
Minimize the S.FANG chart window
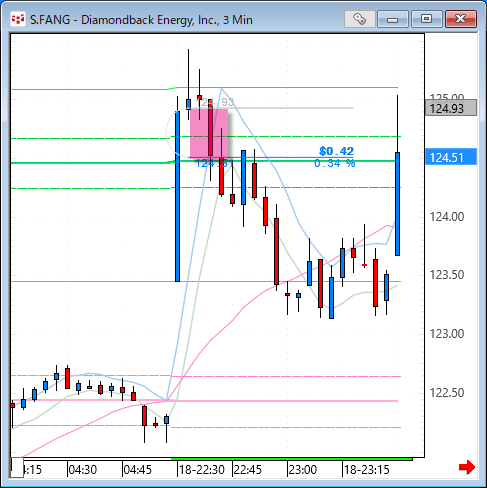(393, 19)
